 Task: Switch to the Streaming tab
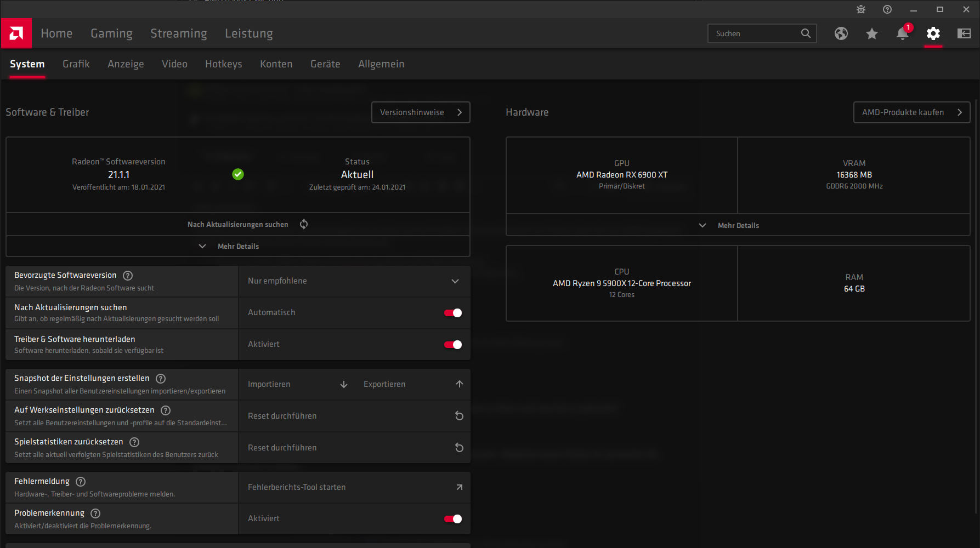click(179, 33)
